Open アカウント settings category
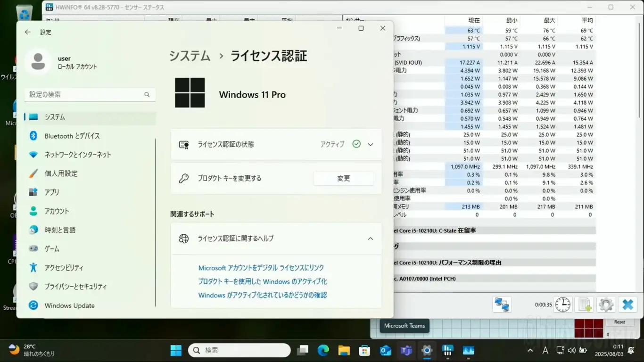This screenshot has height=362, width=644. (x=90, y=211)
